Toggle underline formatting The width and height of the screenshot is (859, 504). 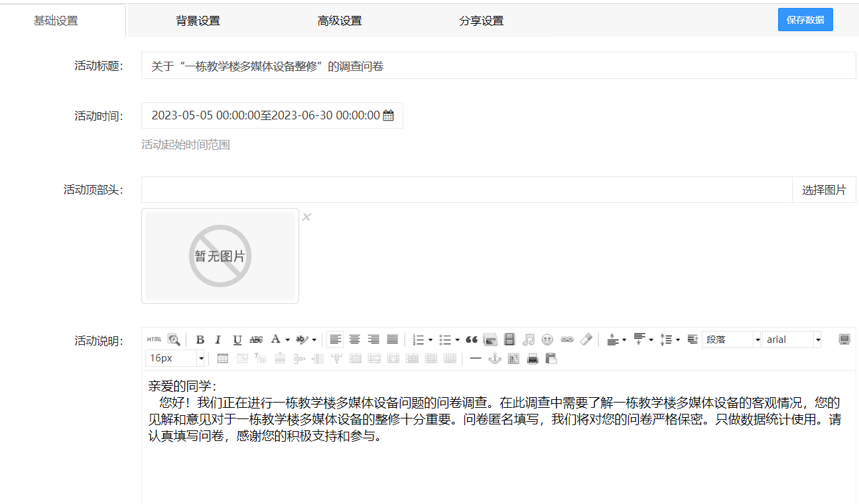point(237,340)
